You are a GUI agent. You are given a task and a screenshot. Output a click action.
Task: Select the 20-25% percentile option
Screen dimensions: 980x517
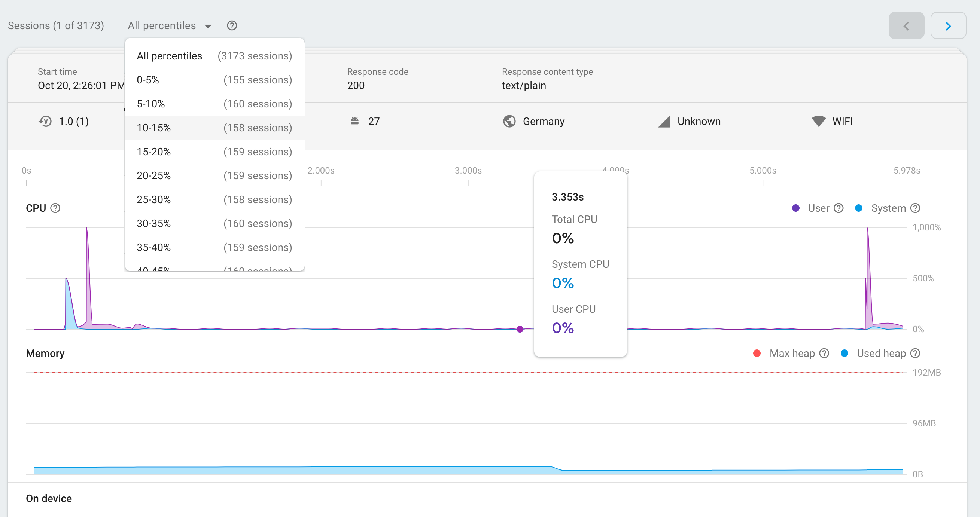(214, 175)
